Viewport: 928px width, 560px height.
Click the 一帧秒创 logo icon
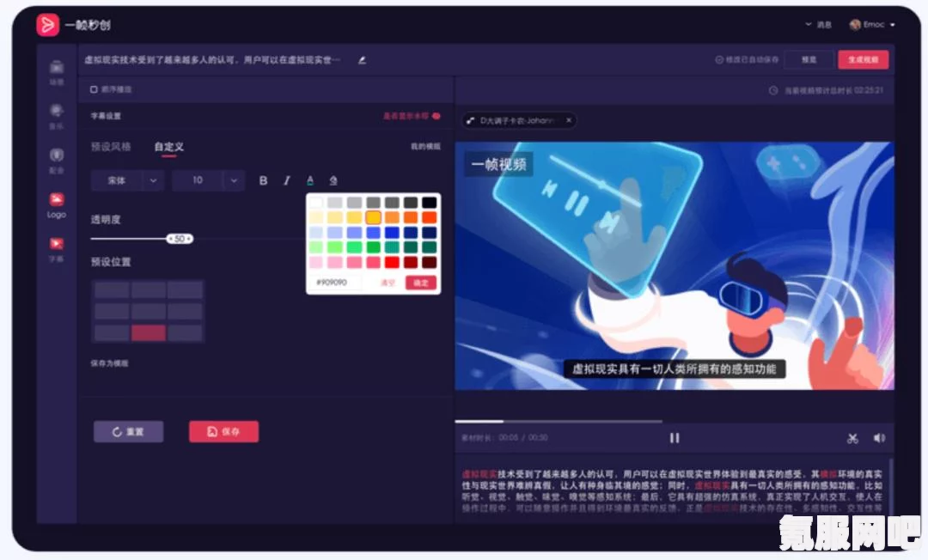click(x=47, y=25)
